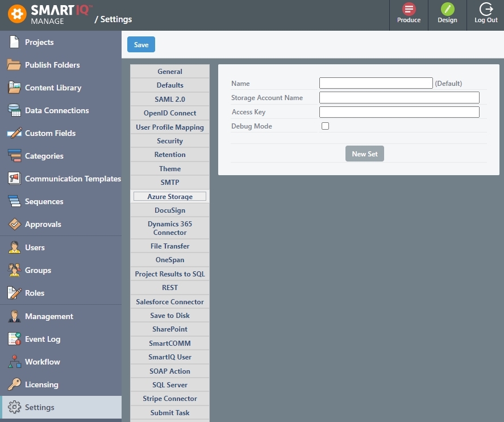Click the Publish Folders folder icon
Image resolution: width=504 pixels, height=422 pixels.
[x=14, y=65]
